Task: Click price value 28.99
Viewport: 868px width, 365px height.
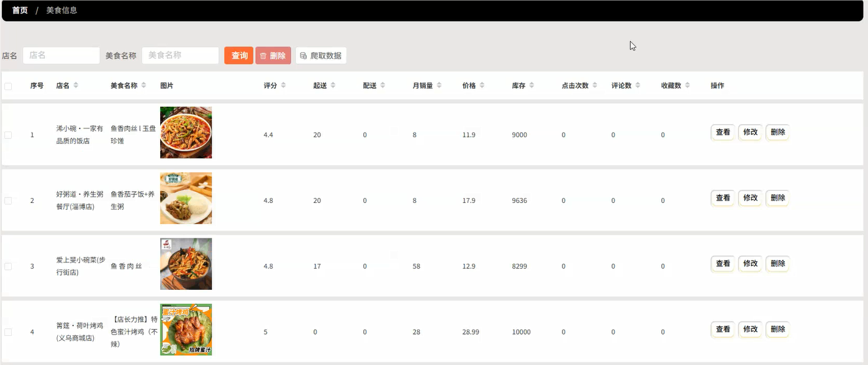Action: 471,332
